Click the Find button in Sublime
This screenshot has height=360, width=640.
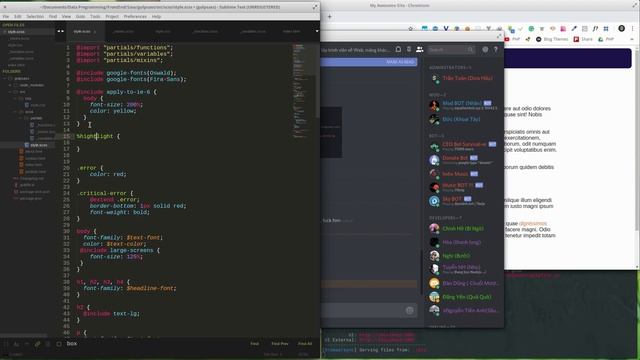pyautogui.click(x=255, y=344)
